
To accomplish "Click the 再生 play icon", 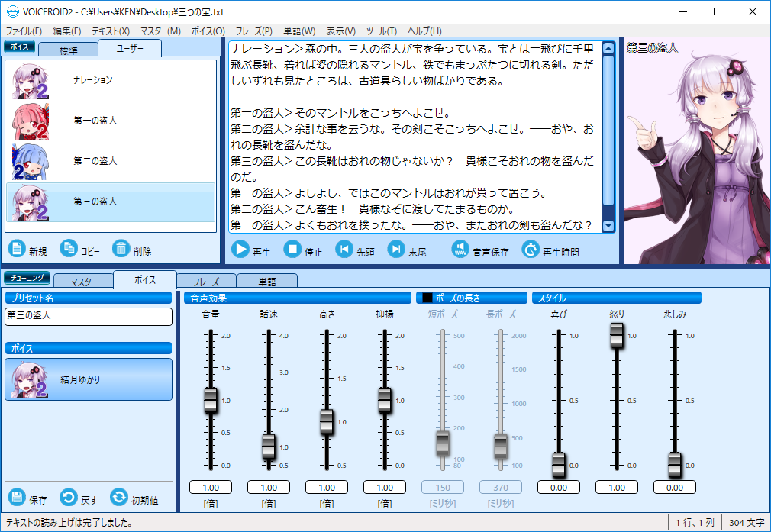I will point(240,250).
